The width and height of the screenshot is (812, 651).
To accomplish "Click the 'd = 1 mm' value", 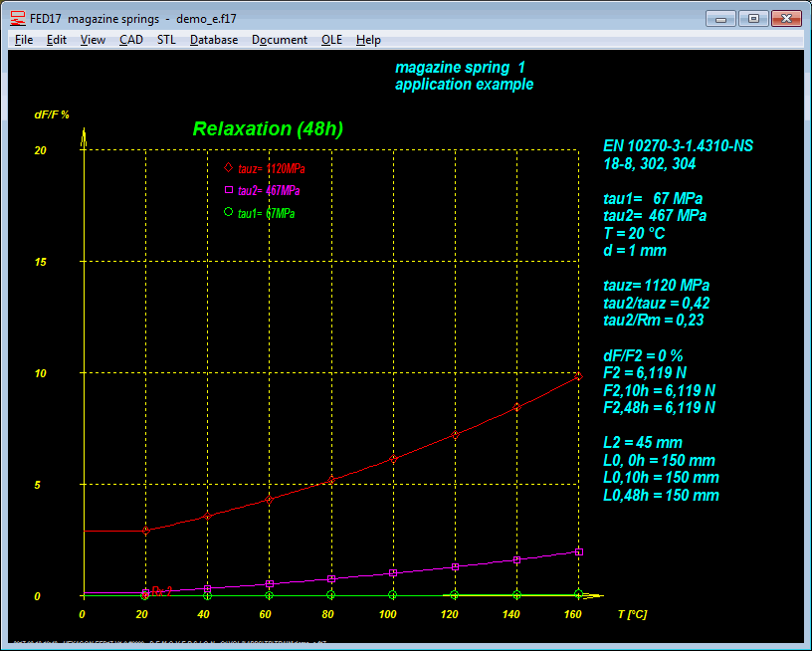I will point(635,251).
